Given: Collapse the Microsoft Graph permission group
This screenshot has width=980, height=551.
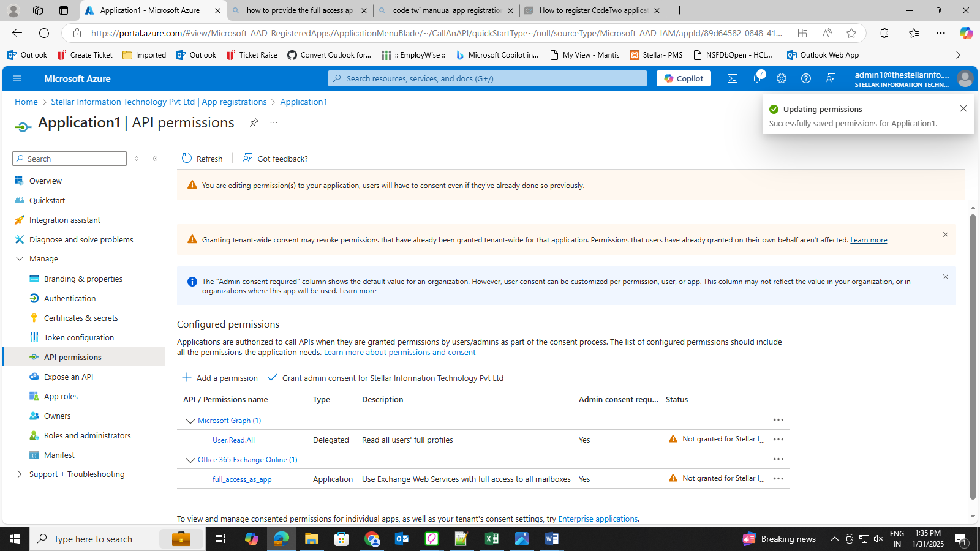Looking at the screenshot, I should [x=190, y=421].
